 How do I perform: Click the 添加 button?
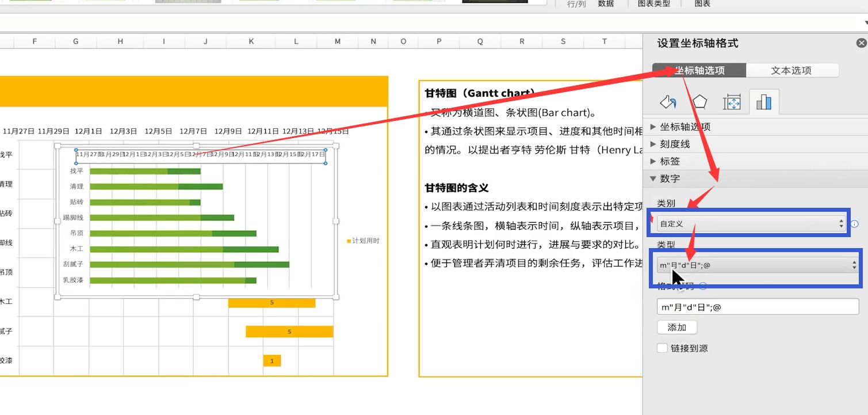point(677,328)
